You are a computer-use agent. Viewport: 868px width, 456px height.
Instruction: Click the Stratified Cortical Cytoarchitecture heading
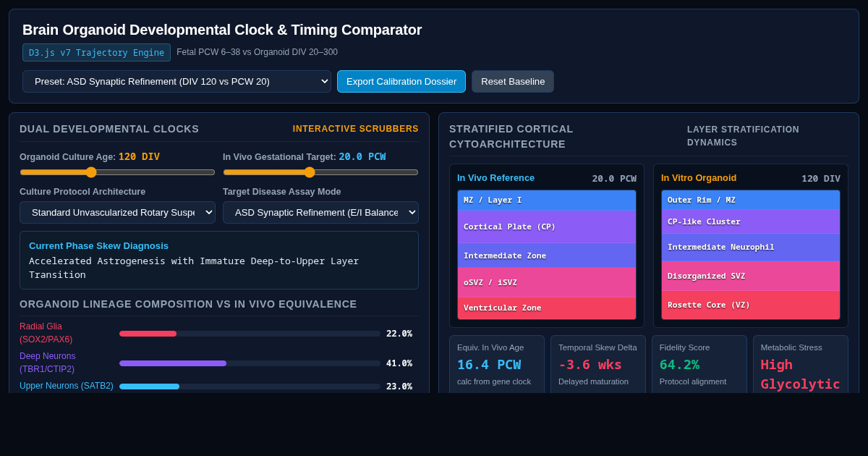[511, 136]
